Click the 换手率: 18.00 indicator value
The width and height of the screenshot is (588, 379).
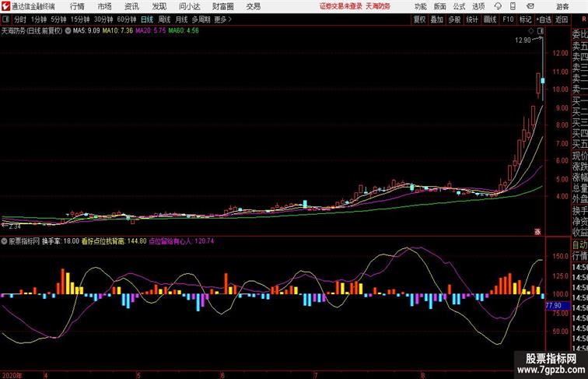coord(61,241)
